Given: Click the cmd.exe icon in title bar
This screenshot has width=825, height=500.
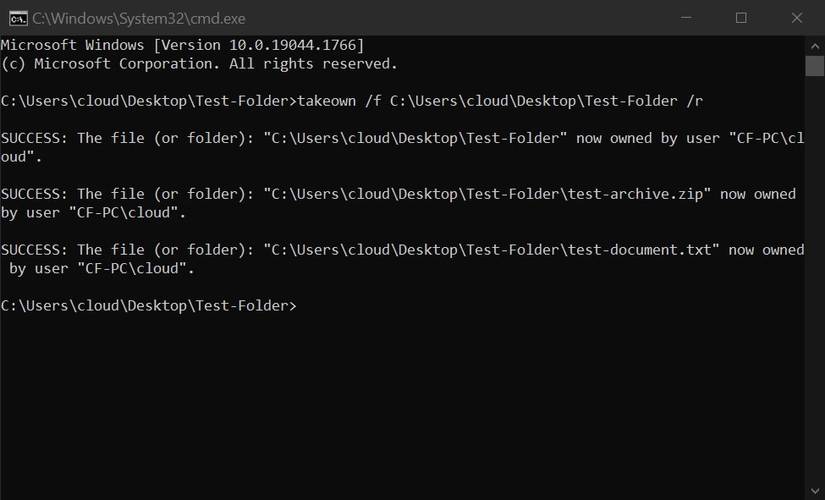Looking at the screenshot, I should pos(17,18).
